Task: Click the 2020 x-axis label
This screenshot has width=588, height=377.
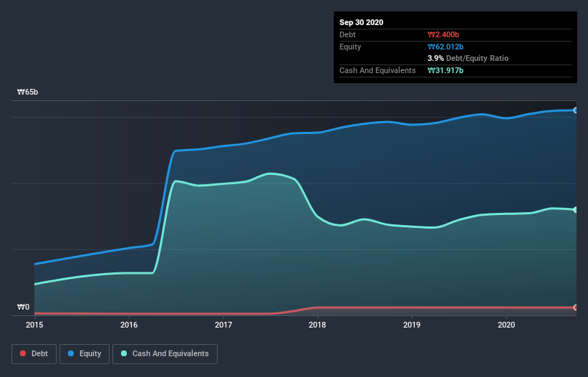Action: (506, 325)
